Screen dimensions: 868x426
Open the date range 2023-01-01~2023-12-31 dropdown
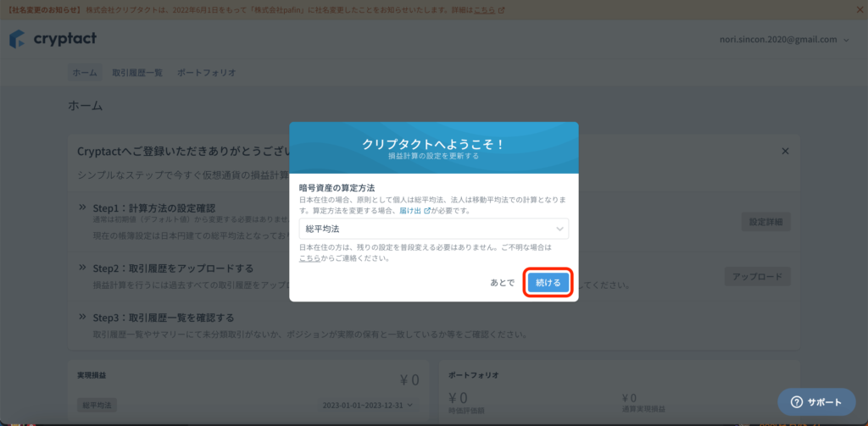(368, 405)
